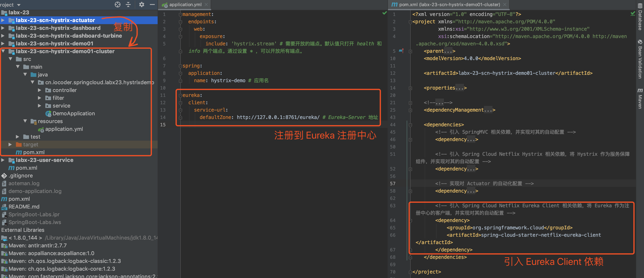644x278 pixels.
Task: Click the locate/scroll-from-source target icon
Action: 117,4
